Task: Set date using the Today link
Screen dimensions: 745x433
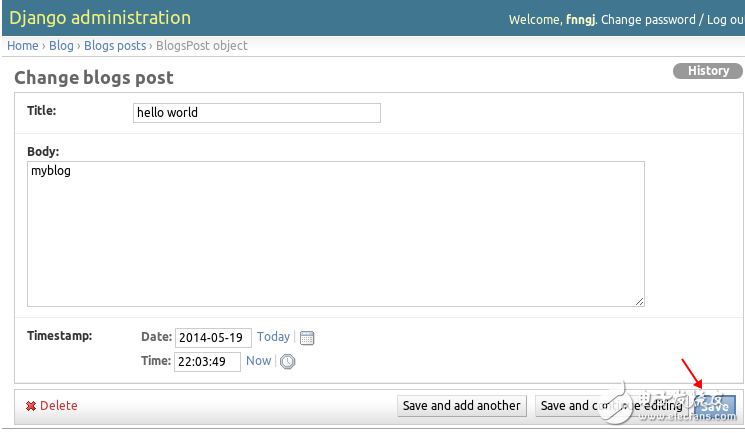Action: point(273,337)
